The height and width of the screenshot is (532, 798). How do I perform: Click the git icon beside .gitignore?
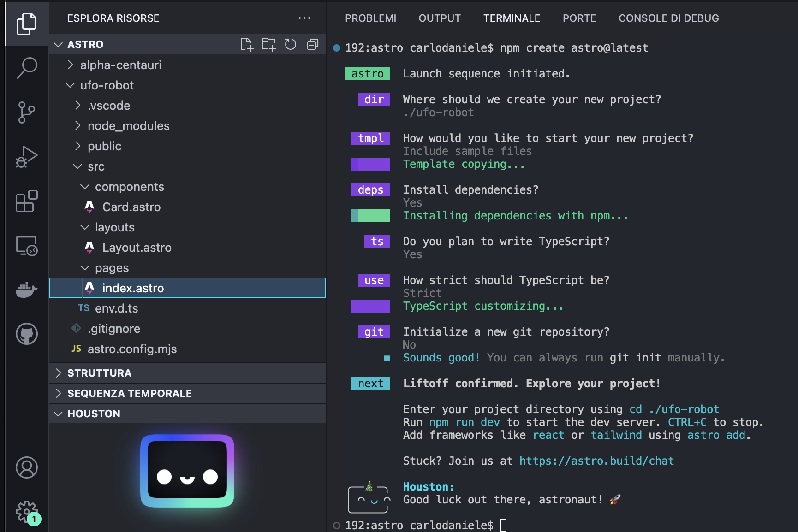[76, 328]
